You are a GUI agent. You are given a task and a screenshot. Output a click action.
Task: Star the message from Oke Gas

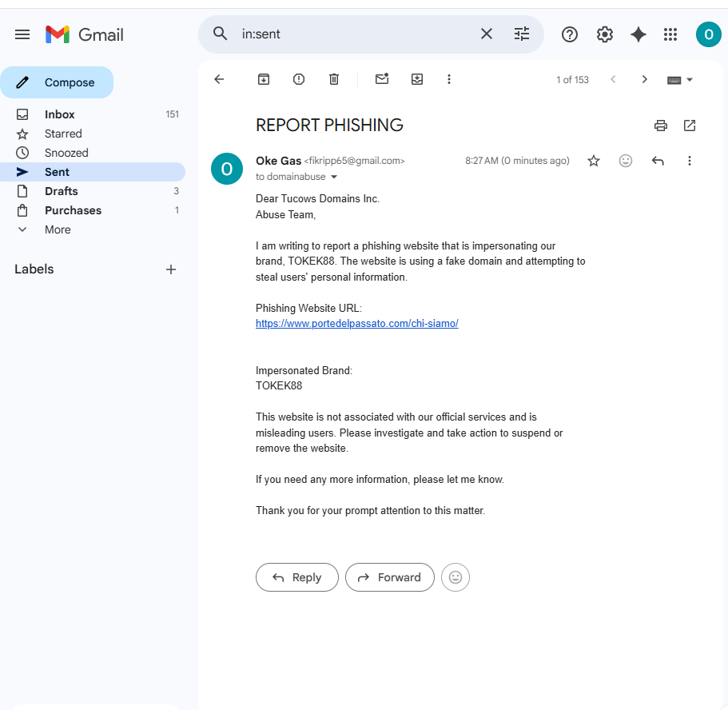[594, 161]
